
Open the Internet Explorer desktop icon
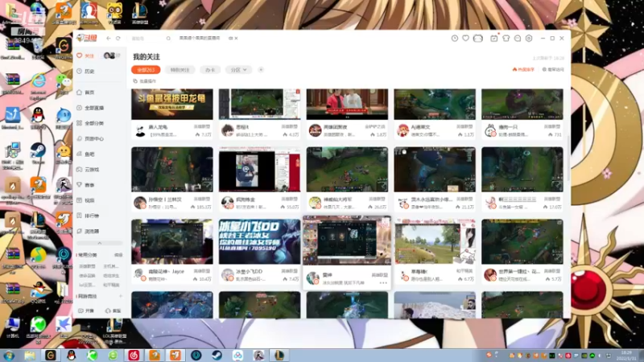(38, 84)
